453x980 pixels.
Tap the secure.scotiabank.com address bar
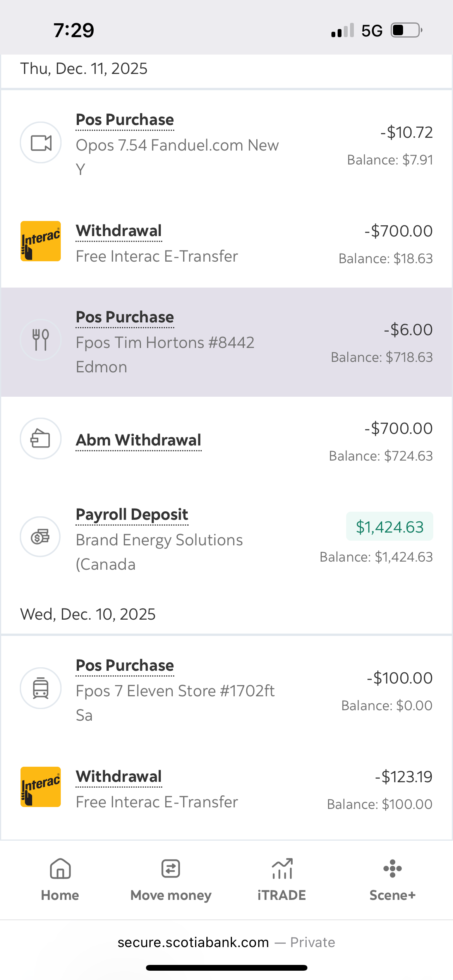click(226, 942)
